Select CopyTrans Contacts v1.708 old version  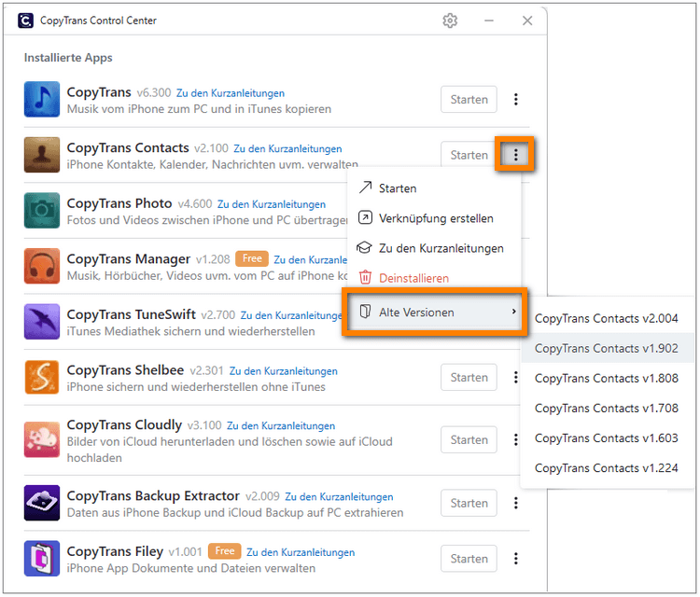[x=607, y=409]
